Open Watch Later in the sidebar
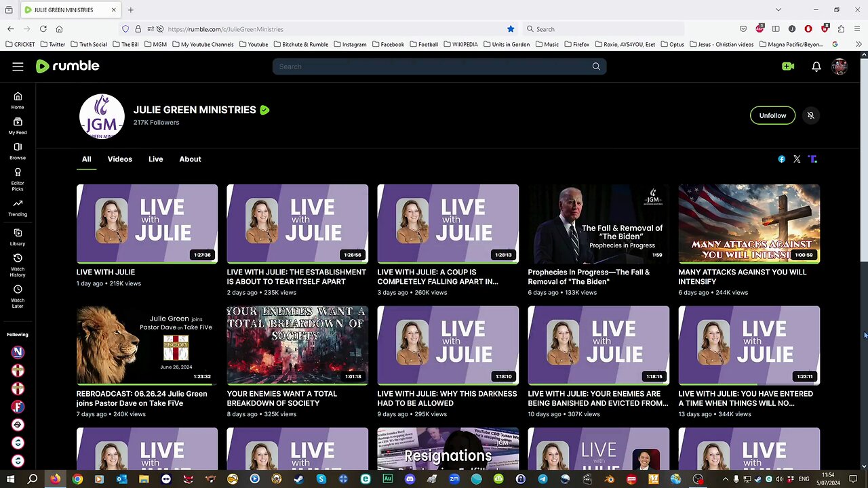The height and width of the screenshot is (488, 868). (18, 296)
